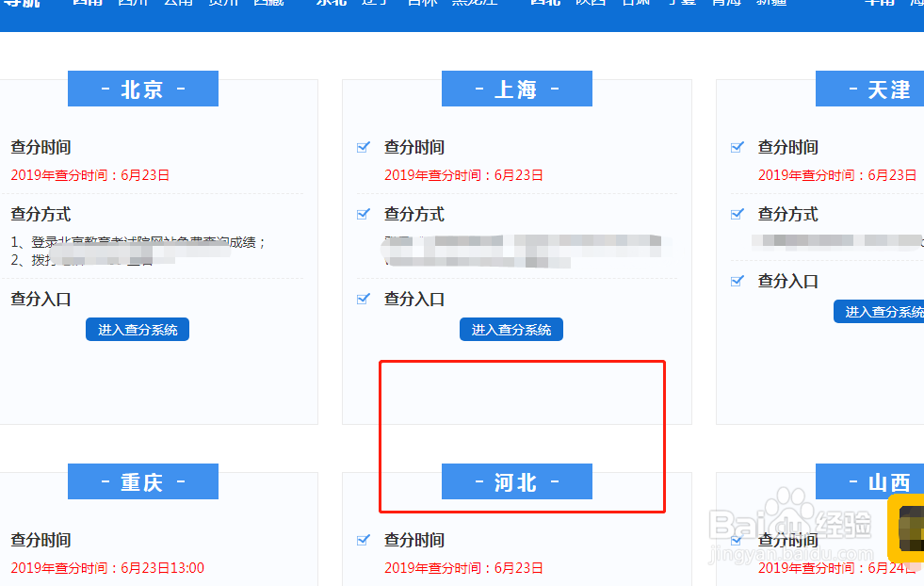924x586 pixels.
Task: Click the 查分时间 heading in 北京 card
Action: pyautogui.click(x=41, y=147)
